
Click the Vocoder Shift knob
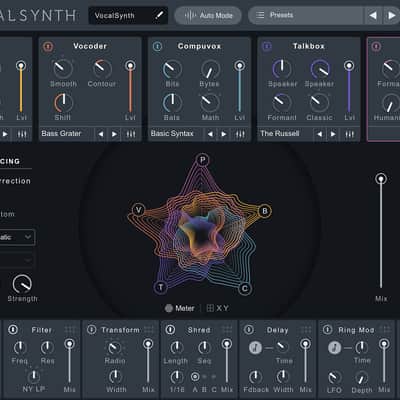[x=63, y=103]
